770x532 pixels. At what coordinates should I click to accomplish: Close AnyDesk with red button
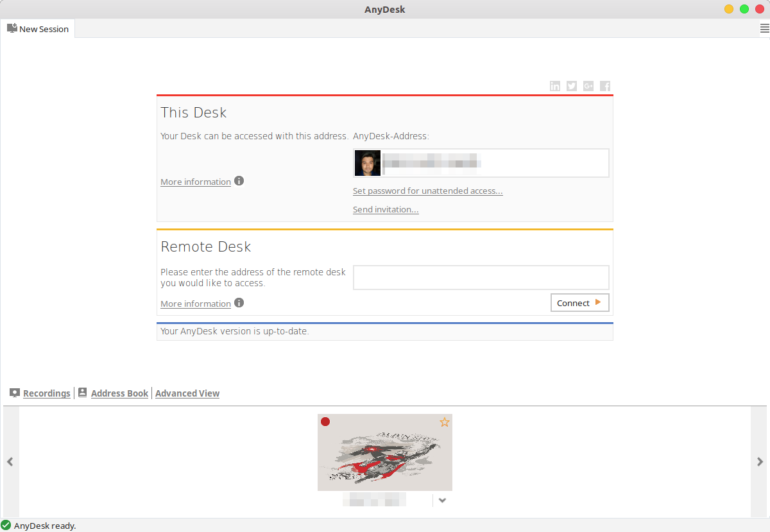click(760, 9)
